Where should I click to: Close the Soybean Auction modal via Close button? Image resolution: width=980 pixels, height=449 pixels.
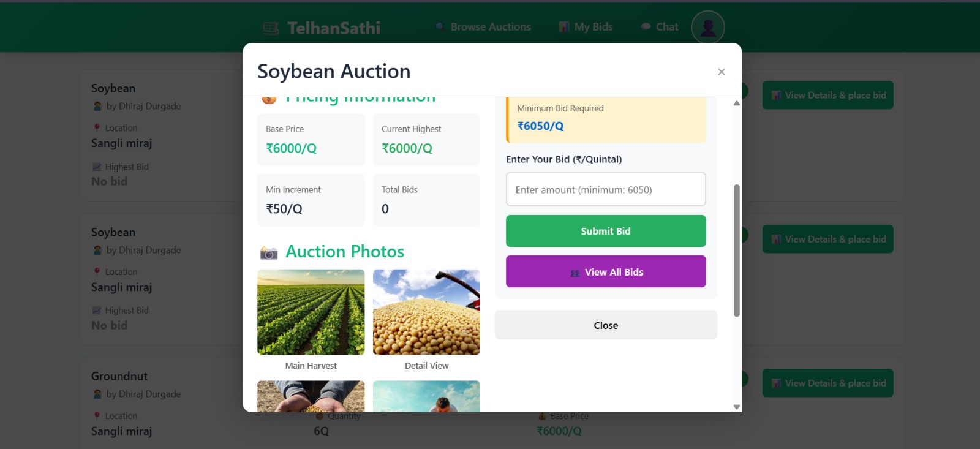(605, 325)
